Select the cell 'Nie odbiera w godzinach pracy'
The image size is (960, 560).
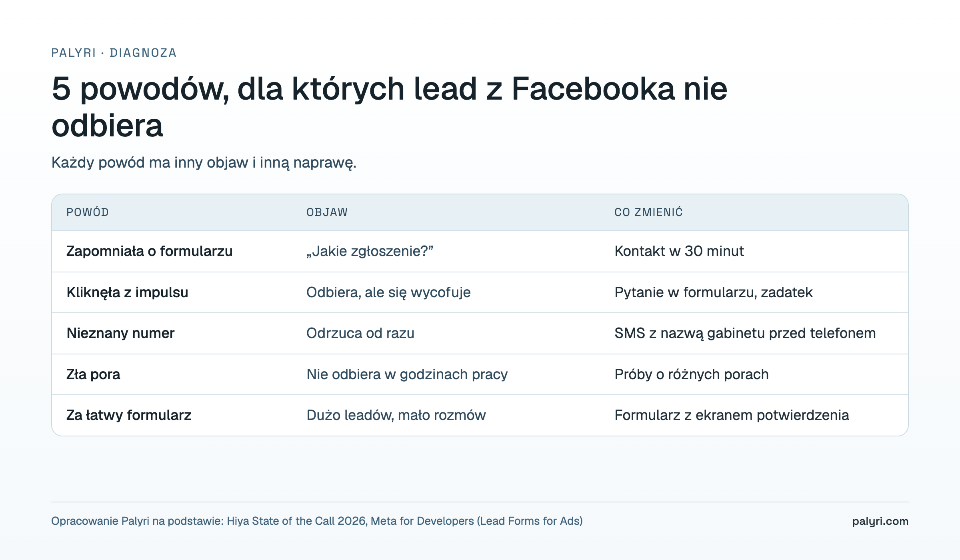coord(407,374)
